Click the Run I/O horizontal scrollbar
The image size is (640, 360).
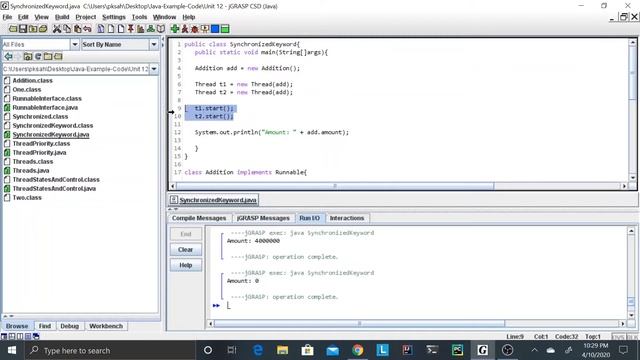(359, 324)
